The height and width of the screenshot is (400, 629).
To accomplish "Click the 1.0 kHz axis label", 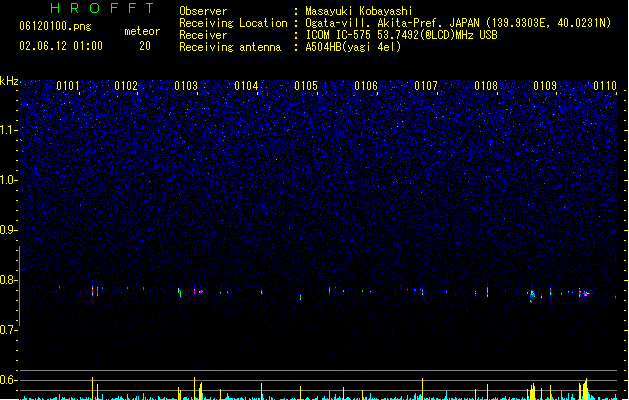I will pos(8,180).
